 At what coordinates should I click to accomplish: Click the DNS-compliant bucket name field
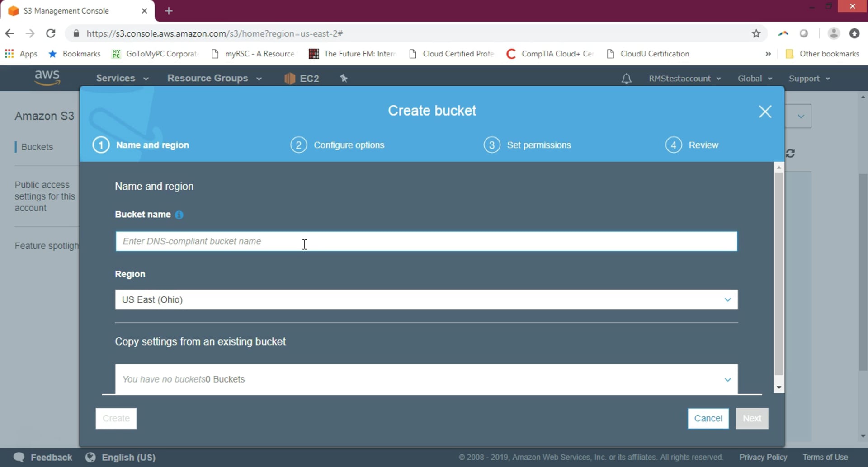[426, 241]
